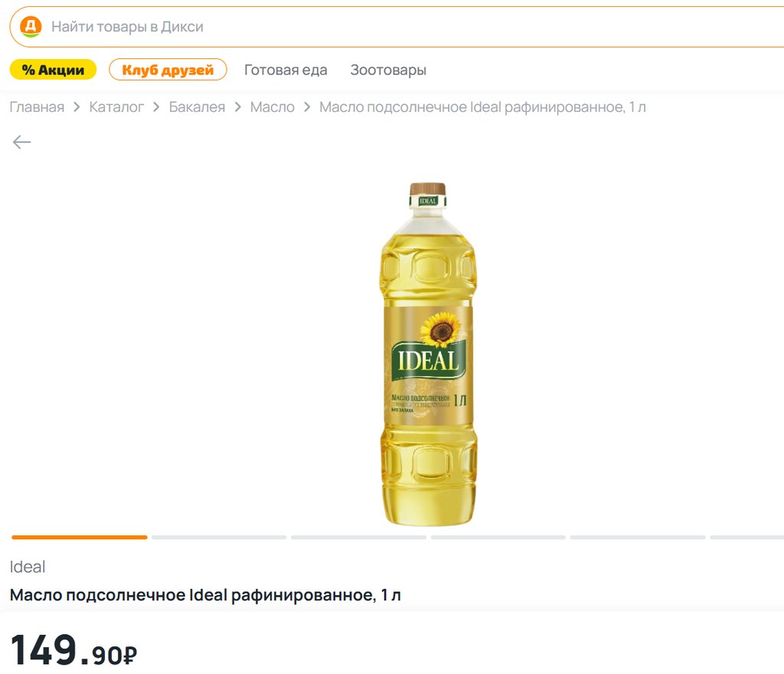Open the Ideal brand link
This screenshot has height=674, width=784.
[x=28, y=567]
